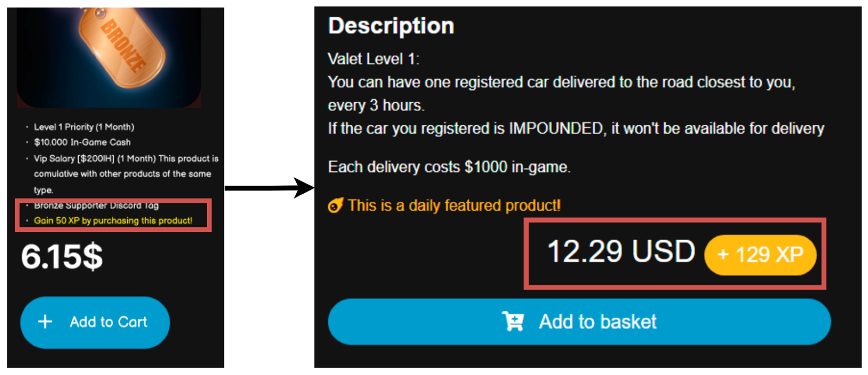
Task: Click the This is a daily featured product! text
Action: coord(454,205)
